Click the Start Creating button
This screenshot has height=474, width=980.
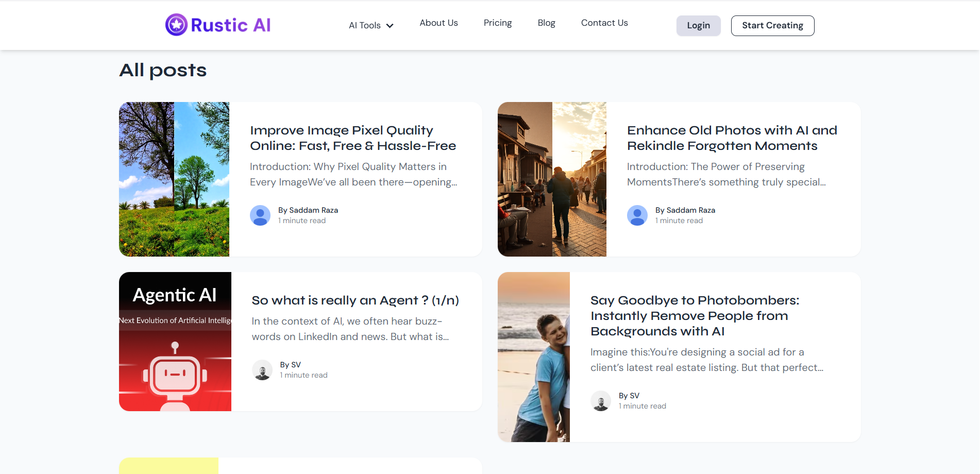point(772,26)
